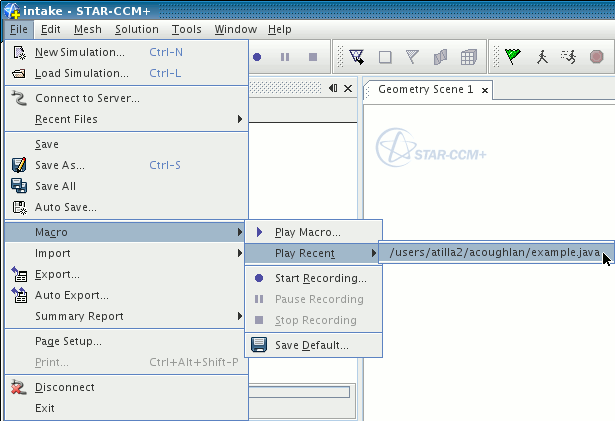The height and width of the screenshot is (421, 615).
Task: Click the Auto Export icon
Action: coord(19,295)
